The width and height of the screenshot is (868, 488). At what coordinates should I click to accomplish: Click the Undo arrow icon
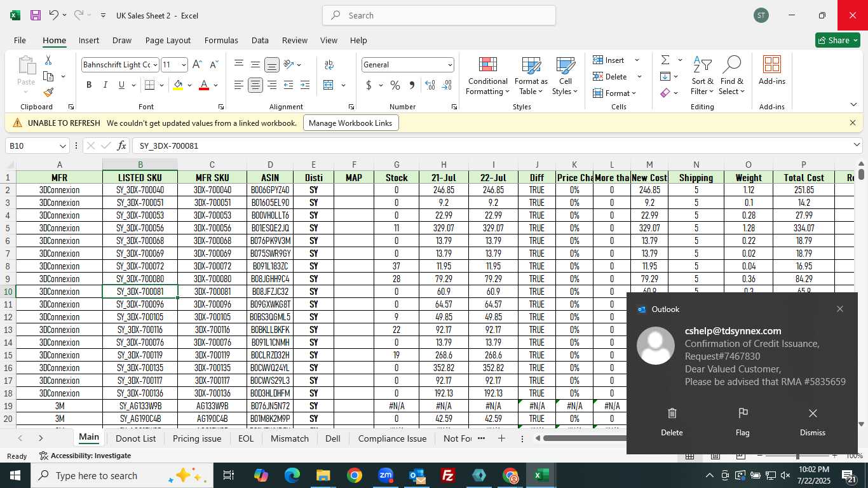[54, 15]
